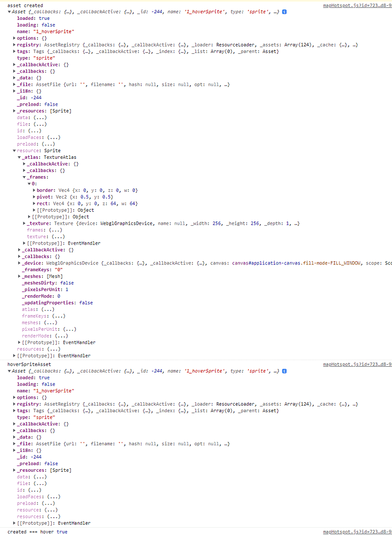Screen dimensions: 392x535
Task: Expand the '_meshes: [Mesh]' array
Action: tap(19, 276)
